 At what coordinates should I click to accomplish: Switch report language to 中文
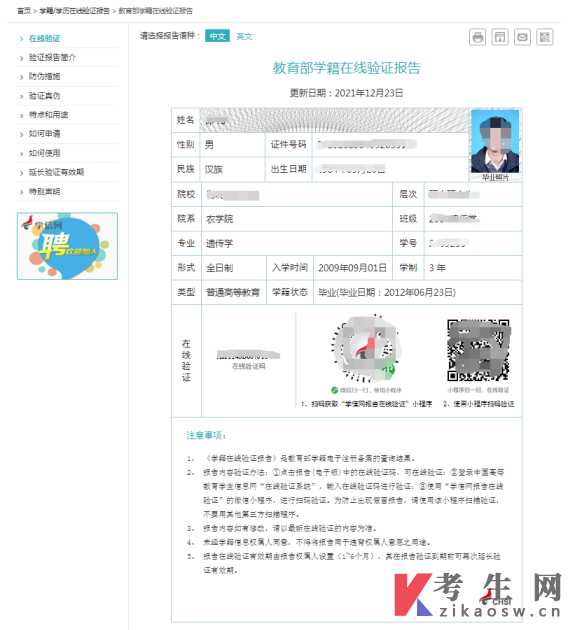pyautogui.click(x=217, y=36)
